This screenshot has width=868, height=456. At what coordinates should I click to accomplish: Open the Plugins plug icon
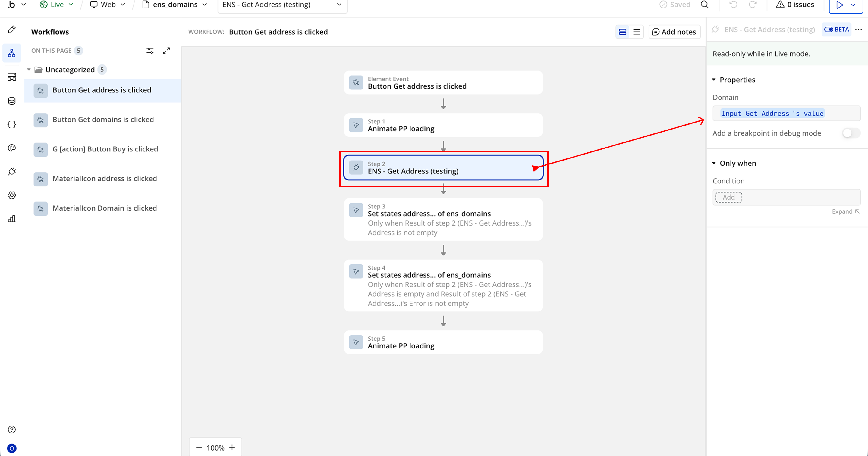[x=12, y=171]
